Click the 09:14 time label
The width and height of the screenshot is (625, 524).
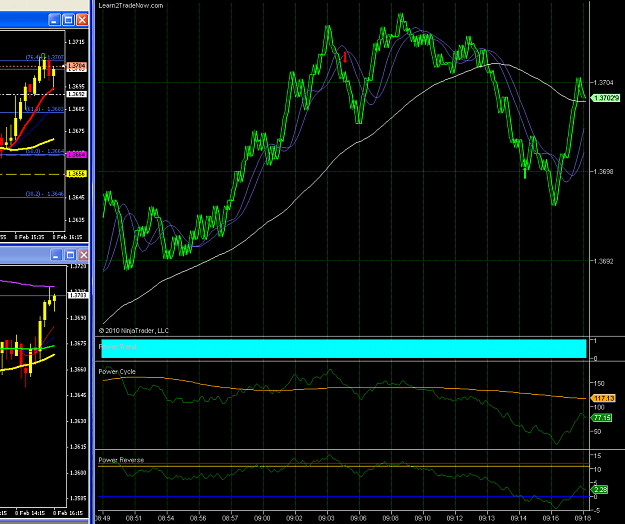click(519, 518)
